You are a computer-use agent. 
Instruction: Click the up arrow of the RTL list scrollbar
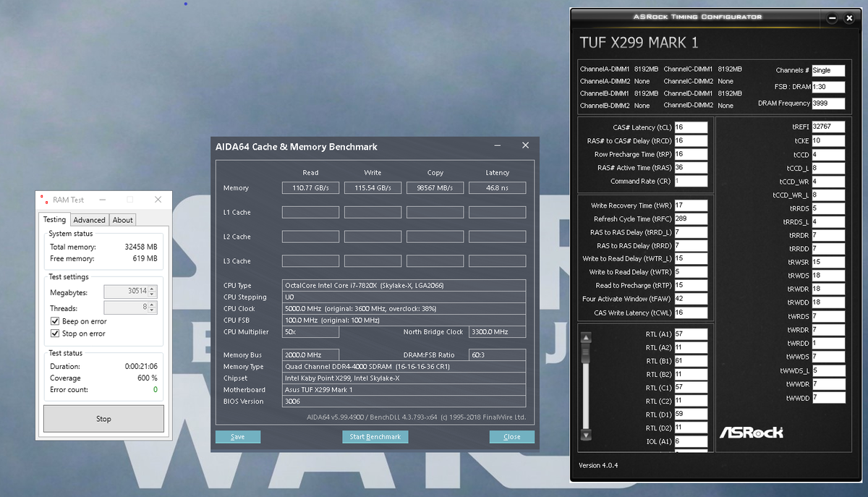[586, 337]
